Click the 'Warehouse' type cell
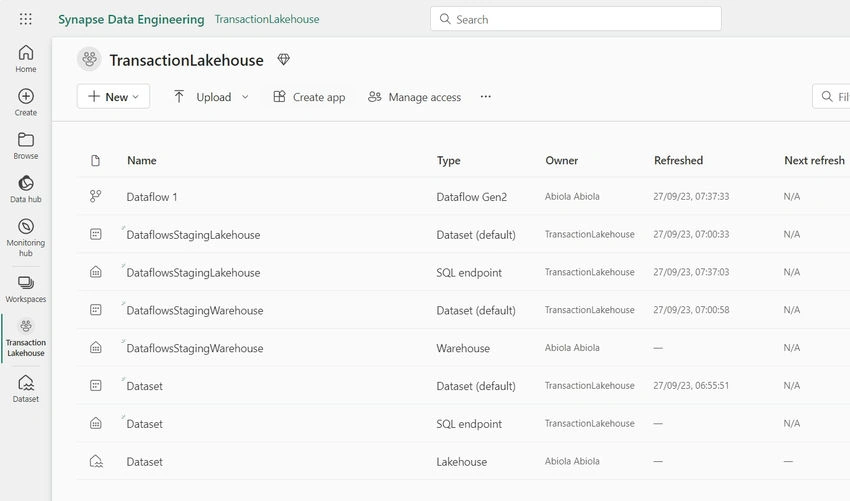Image resolution: width=850 pixels, height=501 pixels. [463, 348]
